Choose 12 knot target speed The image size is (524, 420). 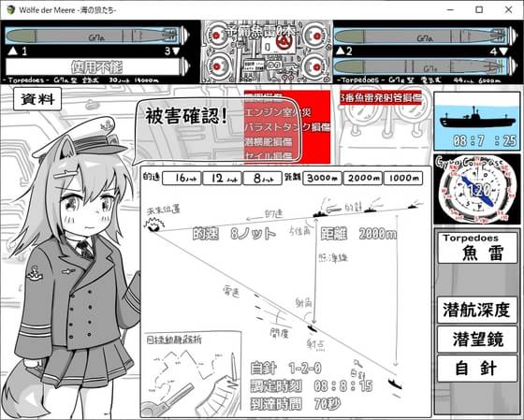click(222, 178)
